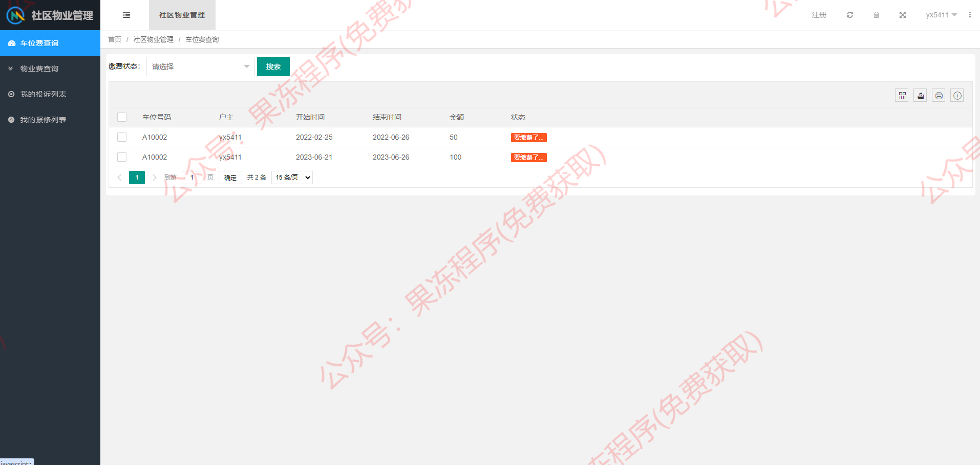Open the 缴费状态 请选择 dropdown
The height and width of the screenshot is (465, 980).
click(x=201, y=67)
